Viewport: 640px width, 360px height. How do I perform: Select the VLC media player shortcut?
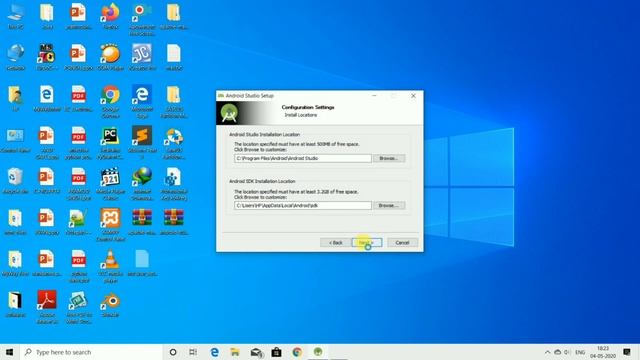point(110,266)
